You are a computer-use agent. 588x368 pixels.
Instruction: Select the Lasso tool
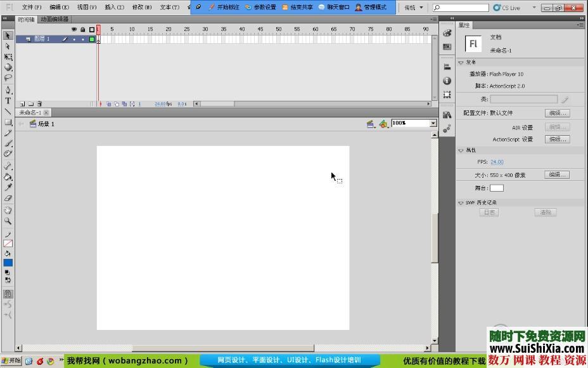(x=8, y=78)
